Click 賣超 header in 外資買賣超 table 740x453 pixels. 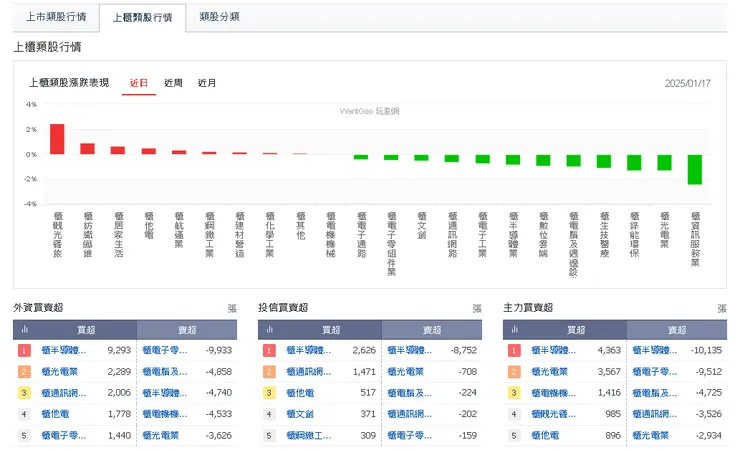(x=187, y=330)
